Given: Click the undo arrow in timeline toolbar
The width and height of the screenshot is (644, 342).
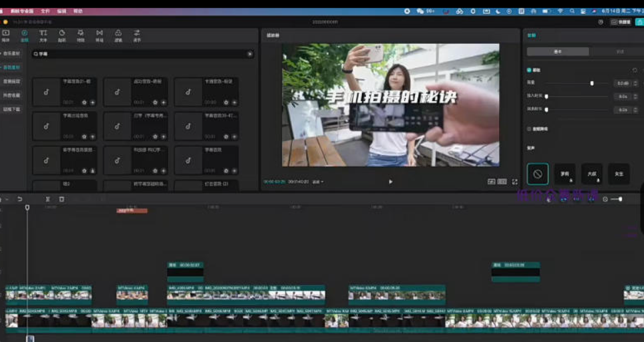Looking at the screenshot, I should 20,199.
